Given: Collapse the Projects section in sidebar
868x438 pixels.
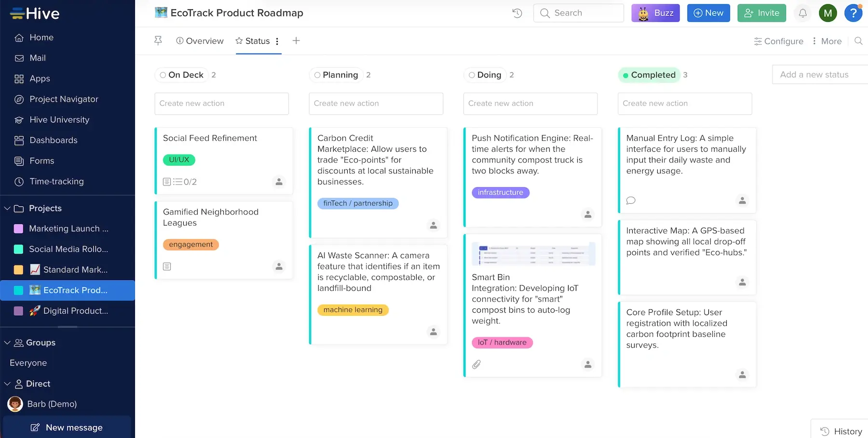Looking at the screenshot, I should click(x=7, y=208).
